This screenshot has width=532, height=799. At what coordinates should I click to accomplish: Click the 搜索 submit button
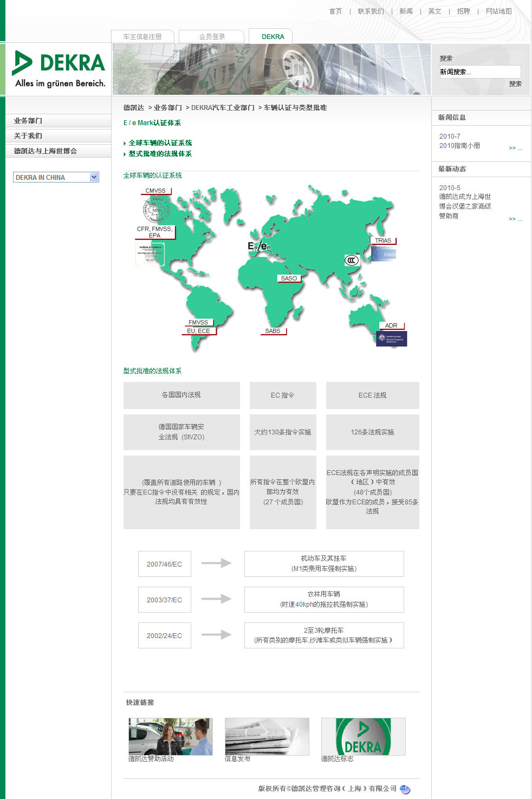tap(515, 84)
